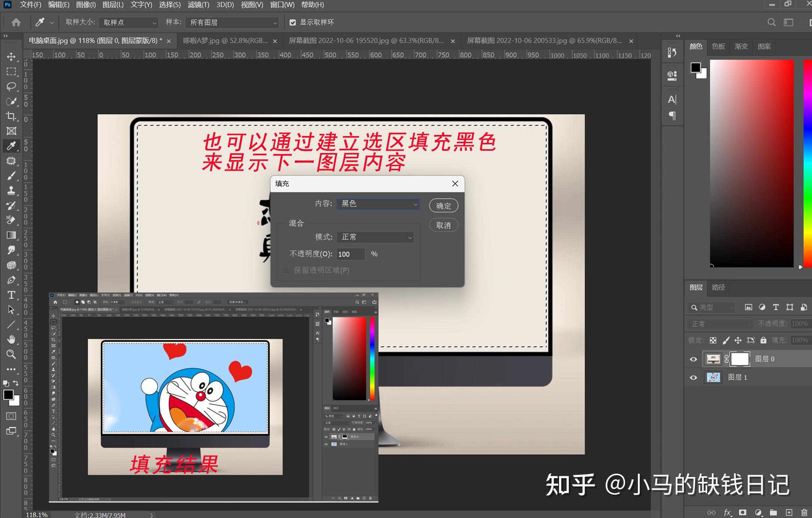This screenshot has width=812, height=518.
Task: Toggle lock transparent pixels
Action: (713, 340)
